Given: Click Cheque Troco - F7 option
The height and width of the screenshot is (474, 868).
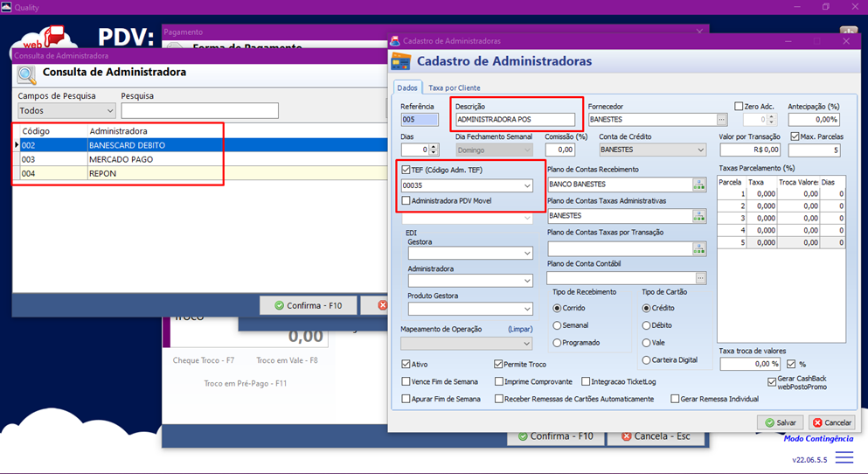Looking at the screenshot, I should coord(203,360).
